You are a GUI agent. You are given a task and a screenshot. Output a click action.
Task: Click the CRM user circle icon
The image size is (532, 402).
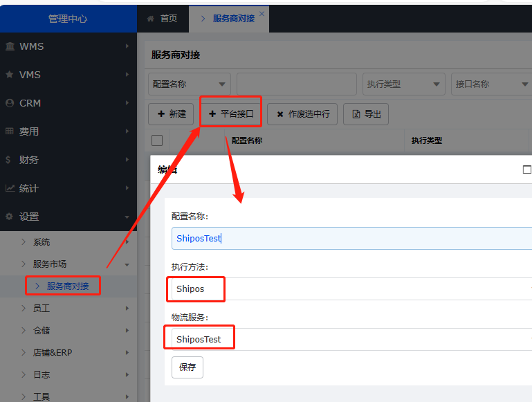[x=10, y=103]
